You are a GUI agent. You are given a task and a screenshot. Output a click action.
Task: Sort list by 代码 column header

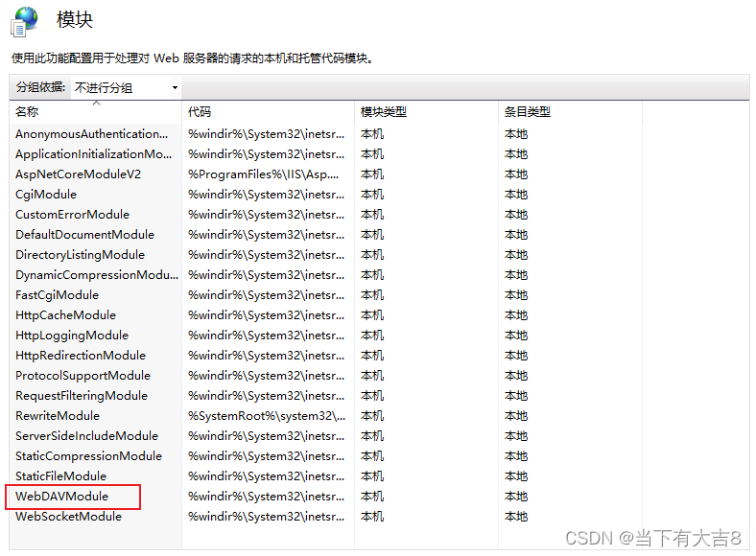[200, 112]
